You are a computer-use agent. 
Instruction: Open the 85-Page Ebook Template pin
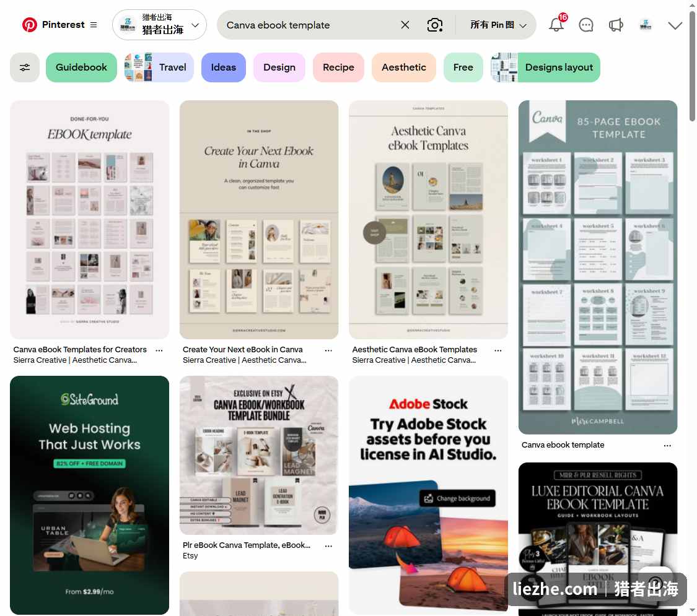click(597, 267)
